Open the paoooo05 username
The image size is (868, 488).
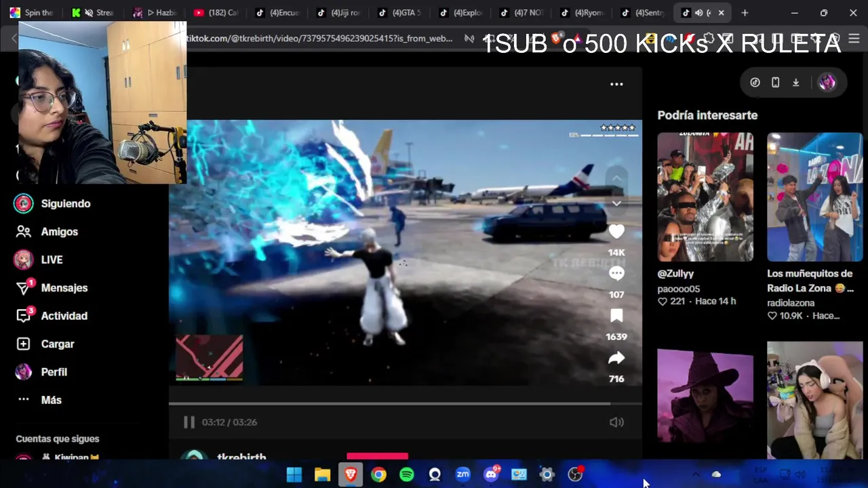[x=678, y=289]
